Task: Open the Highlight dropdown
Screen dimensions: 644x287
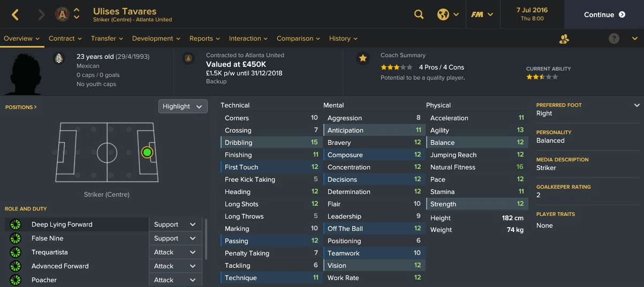Action: 183,106
